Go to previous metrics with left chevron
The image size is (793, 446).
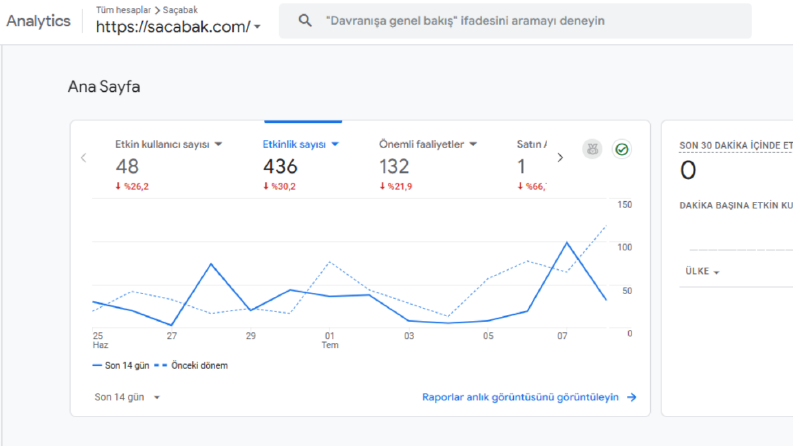(84, 158)
